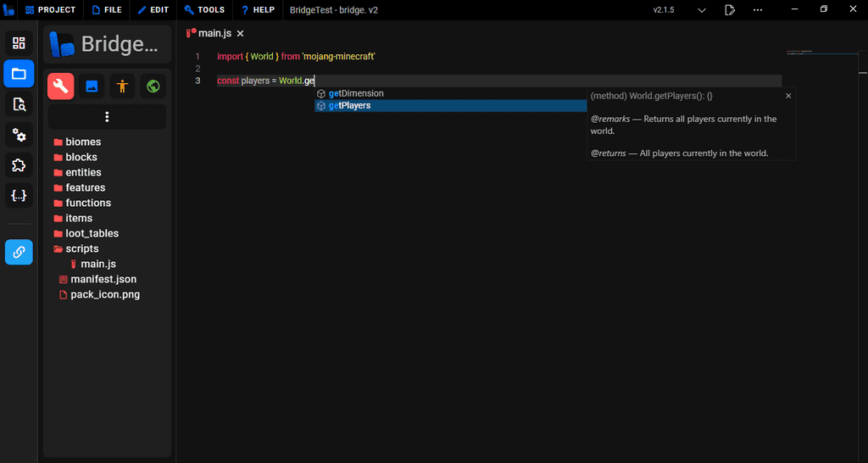Open find in files sidebar icon

click(x=19, y=104)
